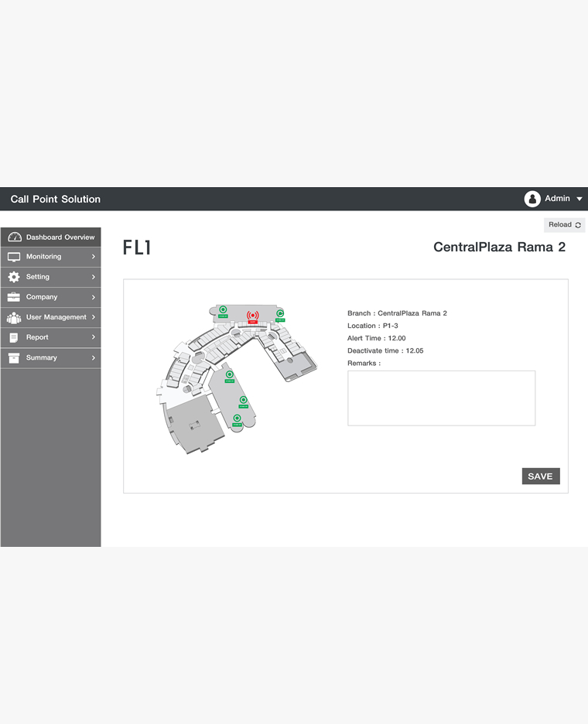Click inside the Remarks text box
588x724 pixels.
441,398
